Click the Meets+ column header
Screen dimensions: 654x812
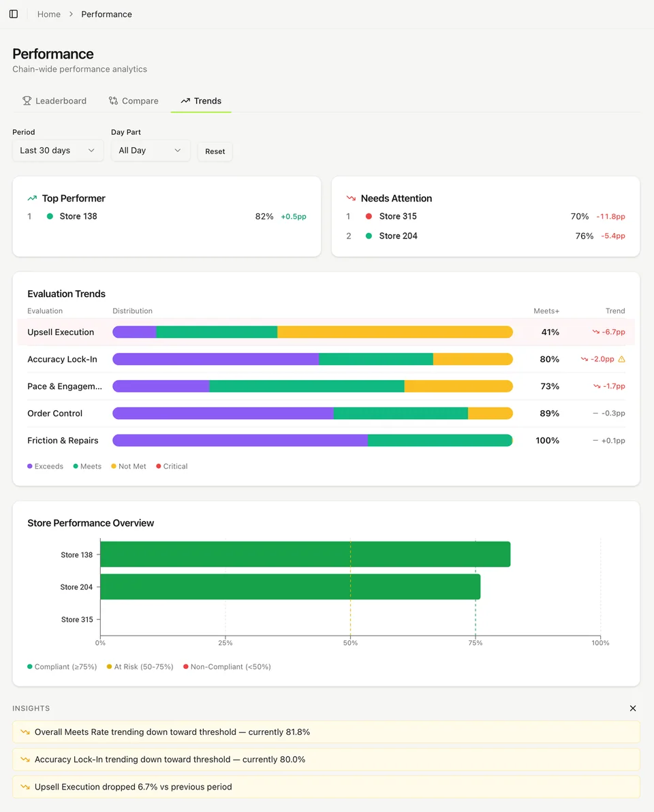(546, 311)
